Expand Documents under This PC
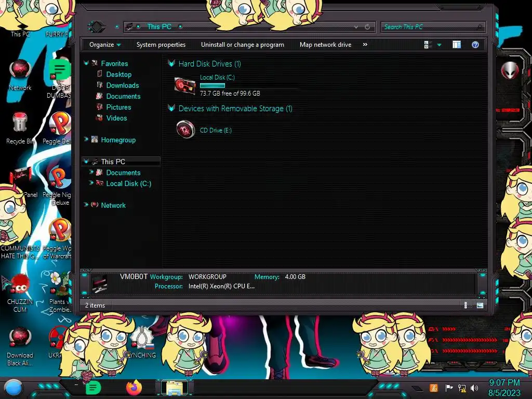The image size is (532, 399). click(x=91, y=172)
